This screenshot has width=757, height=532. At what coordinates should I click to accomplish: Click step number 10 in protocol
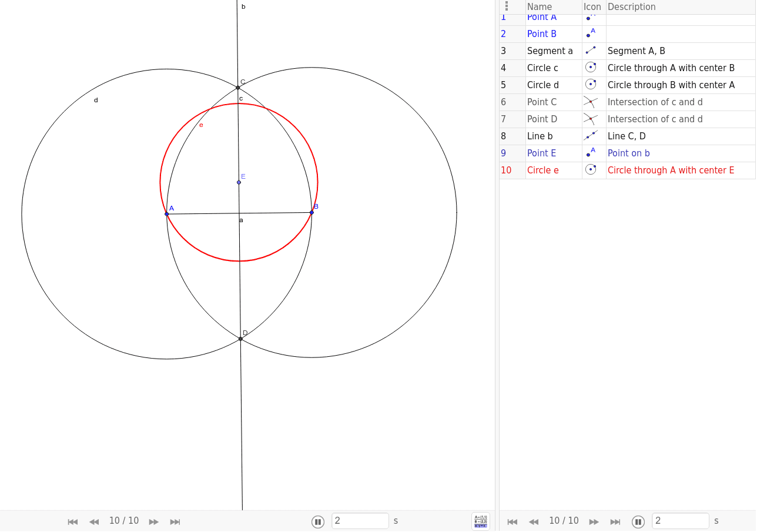click(506, 170)
